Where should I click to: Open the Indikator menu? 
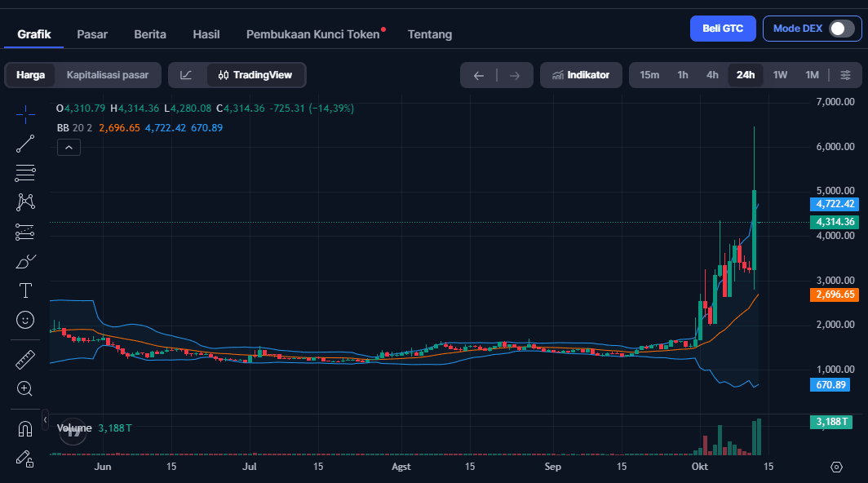(x=581, y=75)
